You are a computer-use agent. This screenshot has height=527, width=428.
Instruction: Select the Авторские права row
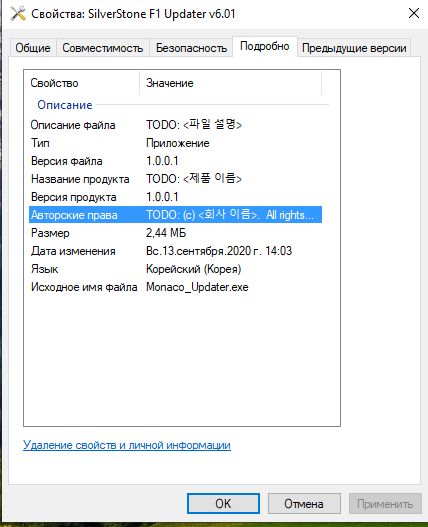point(175,215)
